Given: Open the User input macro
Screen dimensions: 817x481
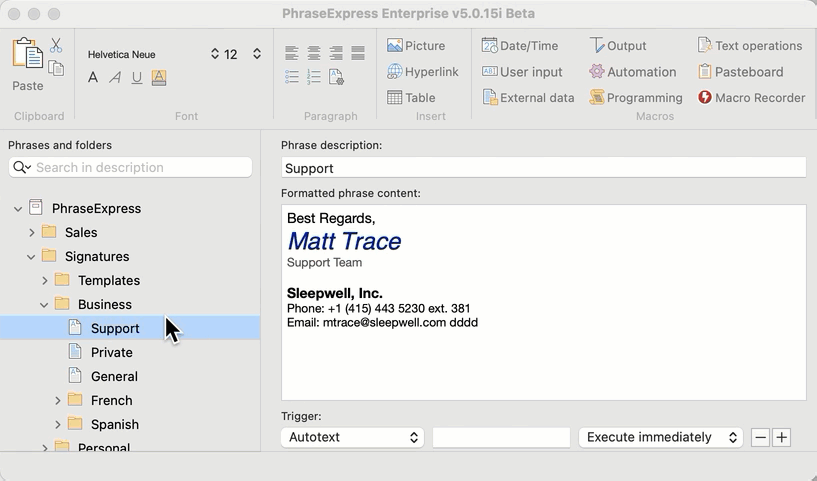Looking at the screenshot, I should click(x=522, y=72).
